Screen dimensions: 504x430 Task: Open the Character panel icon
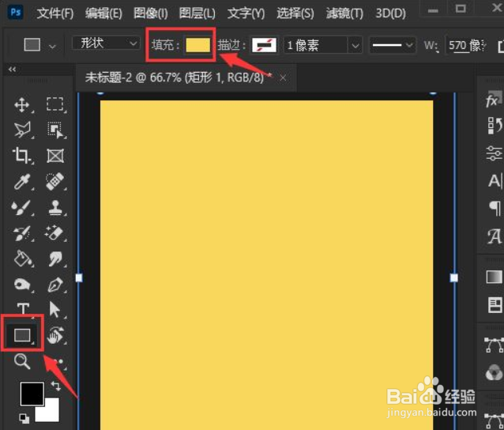click(x=495, y=181)
